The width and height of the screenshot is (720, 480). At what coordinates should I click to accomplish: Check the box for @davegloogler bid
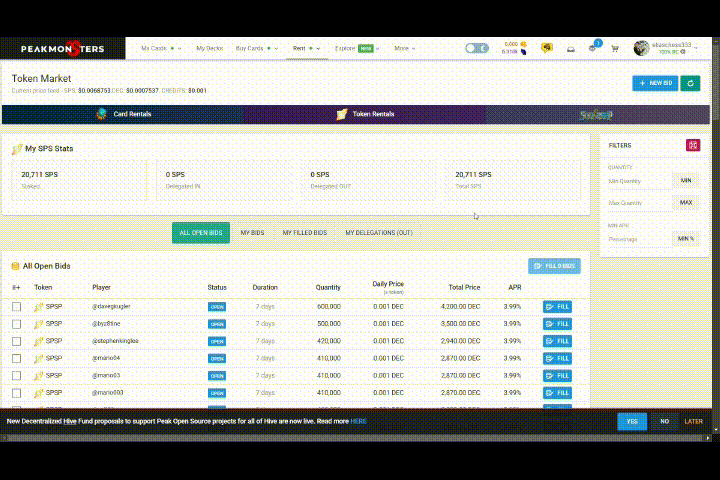(x=17, y=307)
